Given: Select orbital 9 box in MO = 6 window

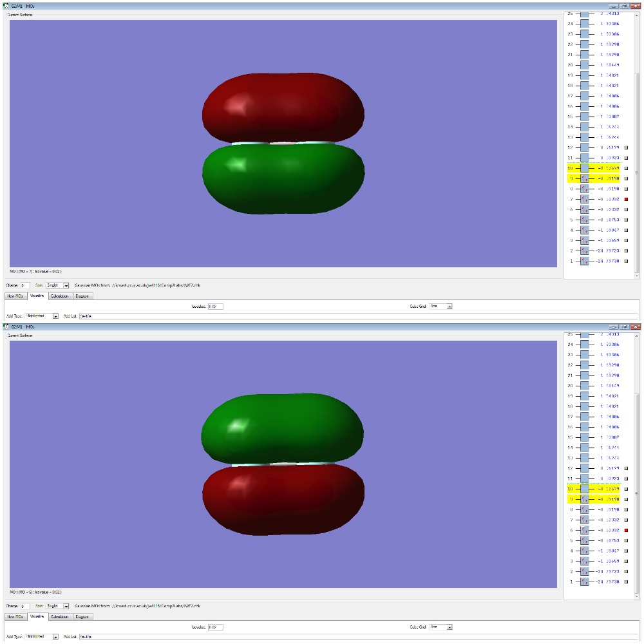Looking at the screenshot, I should click(x=584, y=500).
